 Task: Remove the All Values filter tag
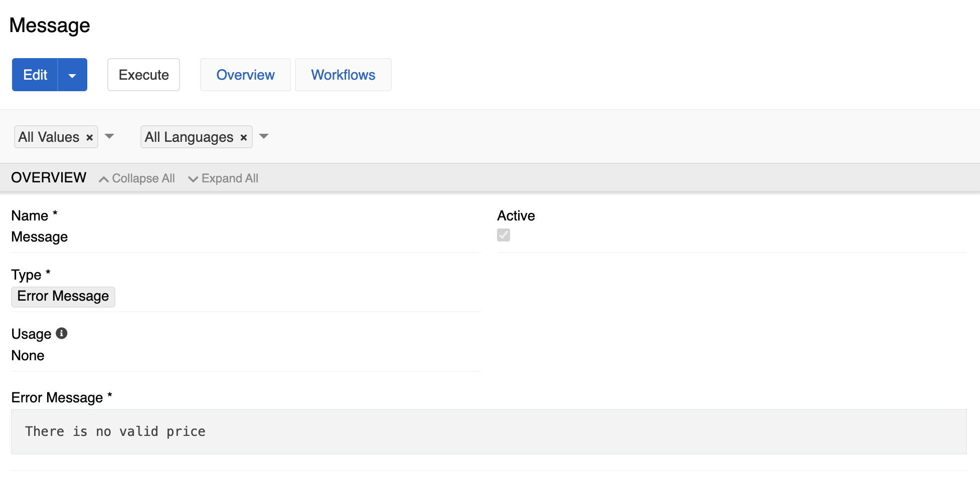tap(90, 137)
